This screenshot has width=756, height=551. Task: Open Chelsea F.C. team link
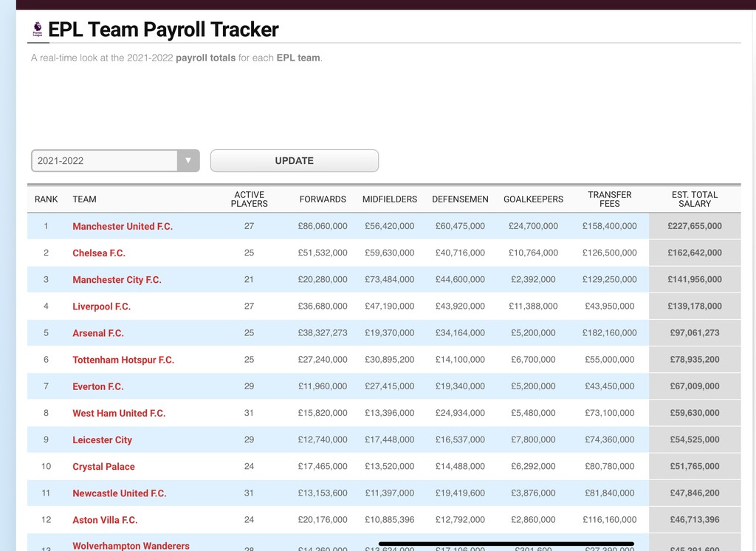coord(99,253)
